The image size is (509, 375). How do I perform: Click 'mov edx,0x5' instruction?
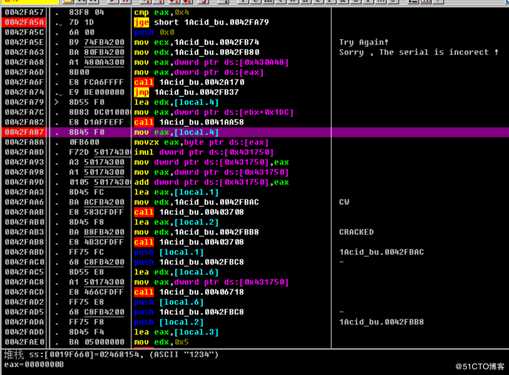161,342
